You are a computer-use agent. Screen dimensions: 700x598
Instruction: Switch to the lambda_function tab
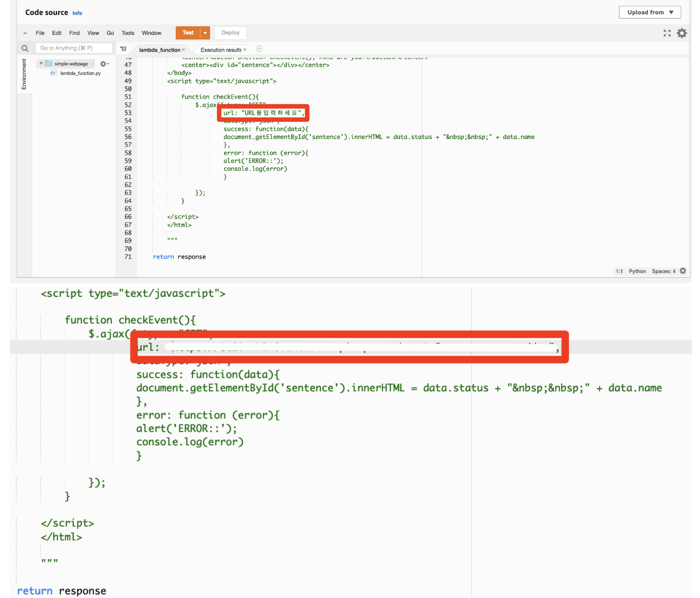(159, 50)
